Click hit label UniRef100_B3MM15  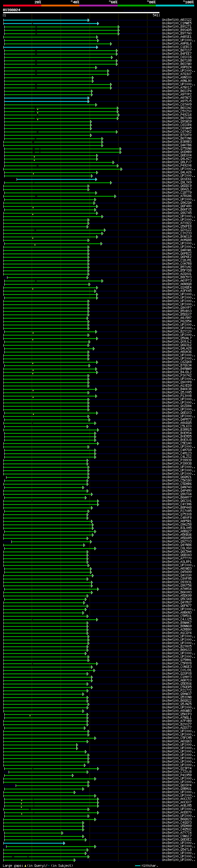(x=177, y=430)
